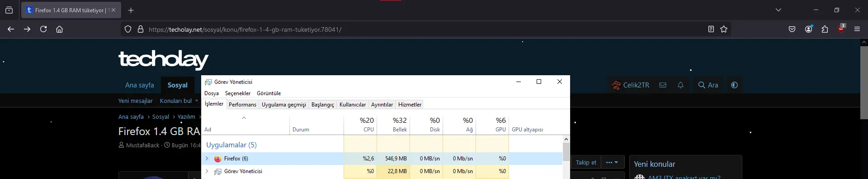
Task: Click the Takip et button
Action: coord(586,162)
